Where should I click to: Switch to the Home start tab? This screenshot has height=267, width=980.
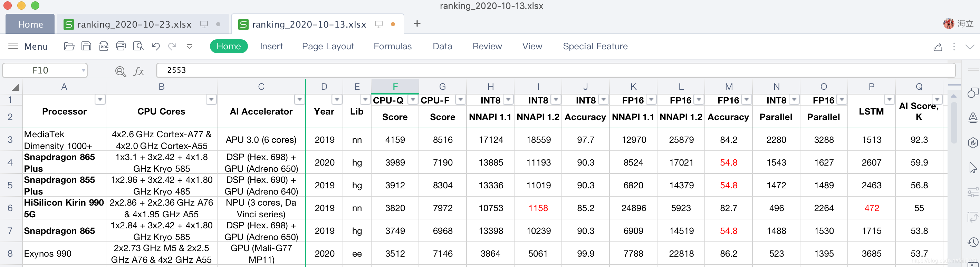pyautogui.click(x=30, y=24)
